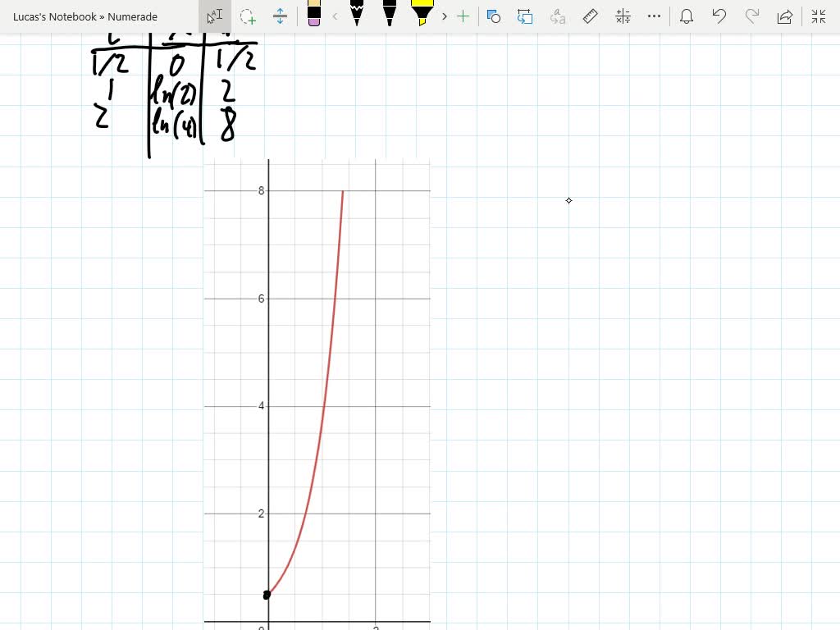The width and height of the screenshot is (840, 630).
Task: Add a new pen with the plus button
Action: pyautogui.click(x=463, y=16)
